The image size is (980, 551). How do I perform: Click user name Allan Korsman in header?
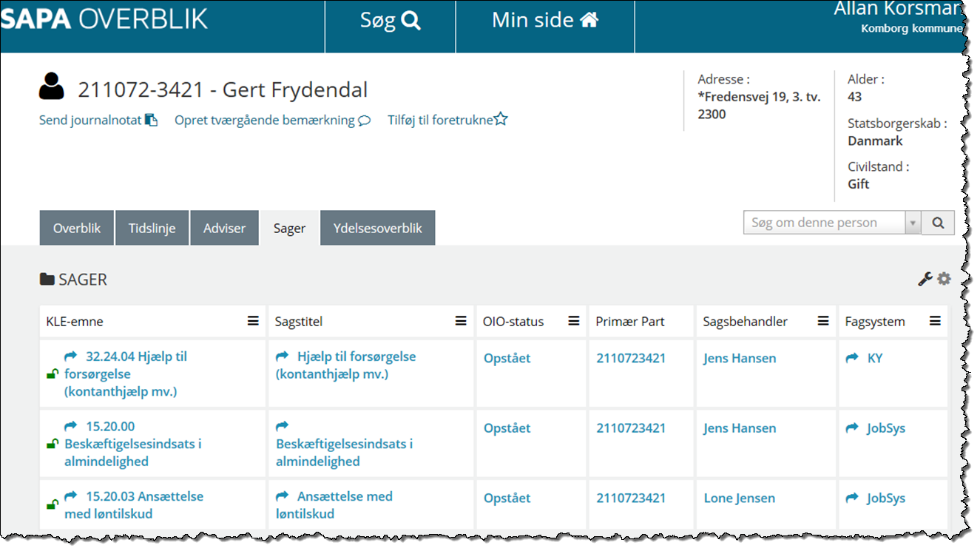898,9
